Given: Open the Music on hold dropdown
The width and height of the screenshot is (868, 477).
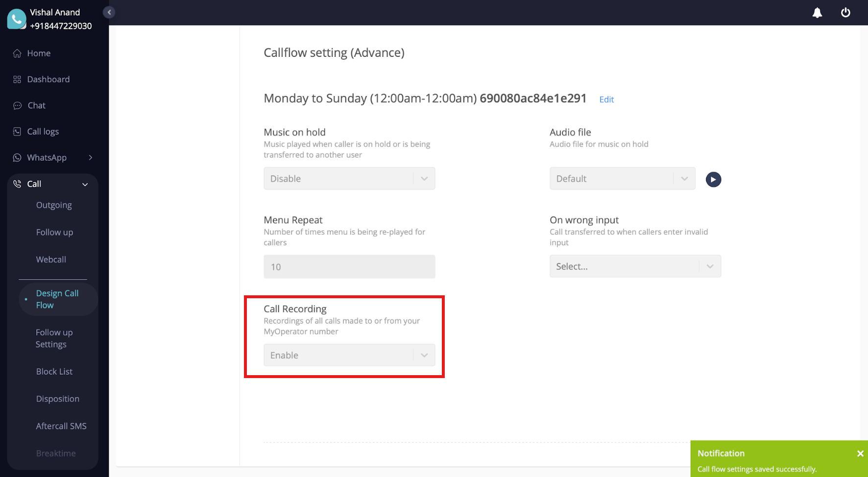Looking at the screenshot, I should 349,179.
